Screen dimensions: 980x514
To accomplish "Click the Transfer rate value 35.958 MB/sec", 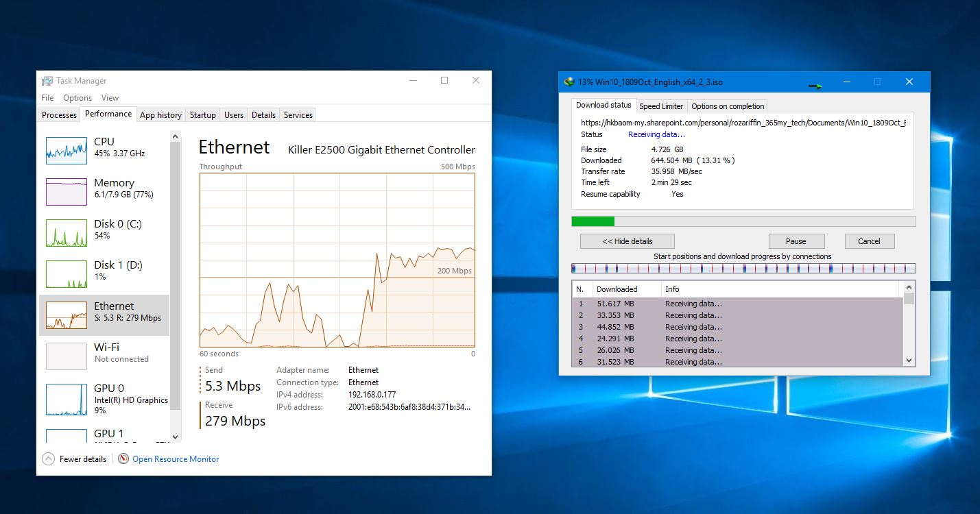I will (x=676, y=171).
